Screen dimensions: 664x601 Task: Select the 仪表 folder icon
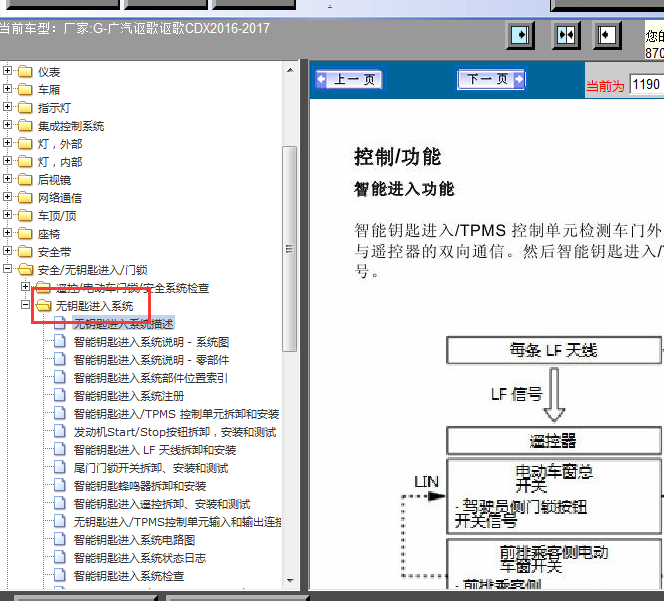coord(25,71)
